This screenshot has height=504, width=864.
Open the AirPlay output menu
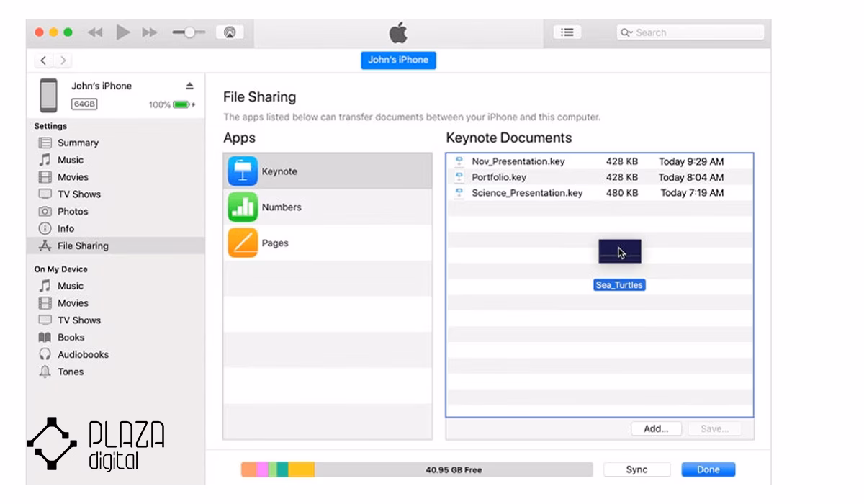click(x=230, y=32)
